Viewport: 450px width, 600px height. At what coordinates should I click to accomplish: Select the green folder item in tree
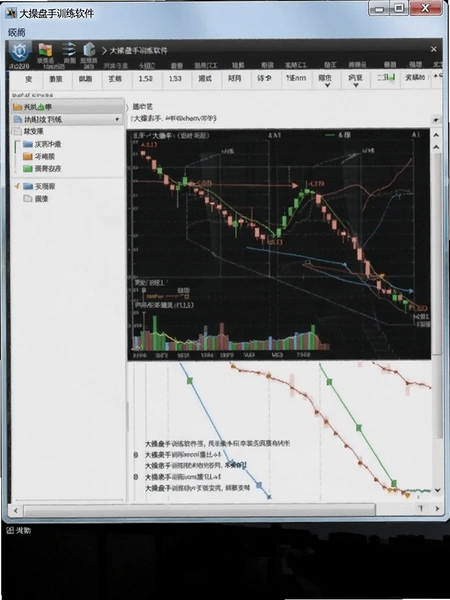42,168
